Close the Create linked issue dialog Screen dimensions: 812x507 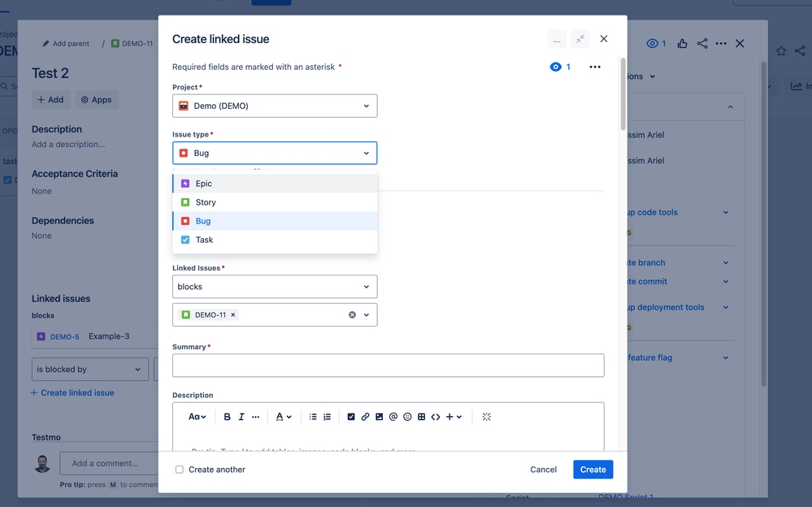tap(604, 39)
